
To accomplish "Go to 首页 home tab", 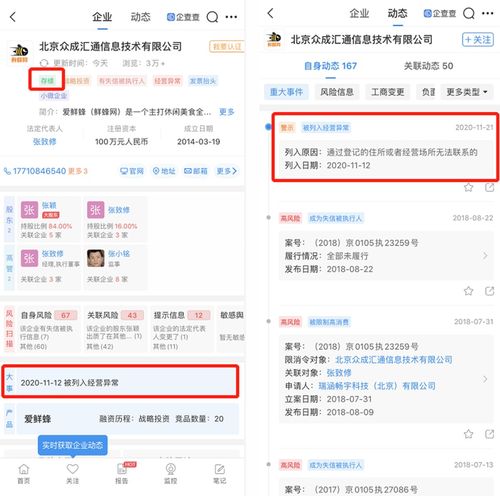I will tap(24, 473).
